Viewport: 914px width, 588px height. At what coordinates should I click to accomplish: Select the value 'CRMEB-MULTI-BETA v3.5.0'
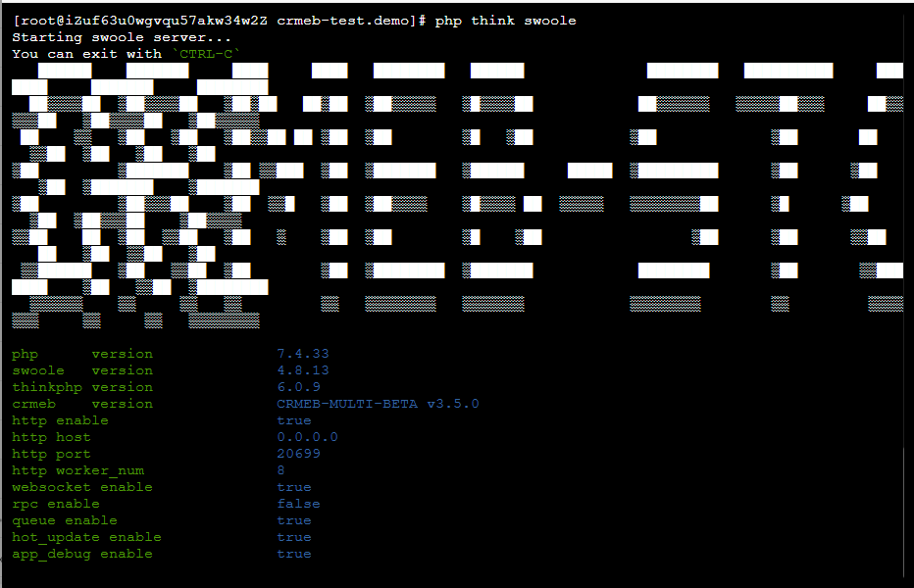(x=378, y=404)
